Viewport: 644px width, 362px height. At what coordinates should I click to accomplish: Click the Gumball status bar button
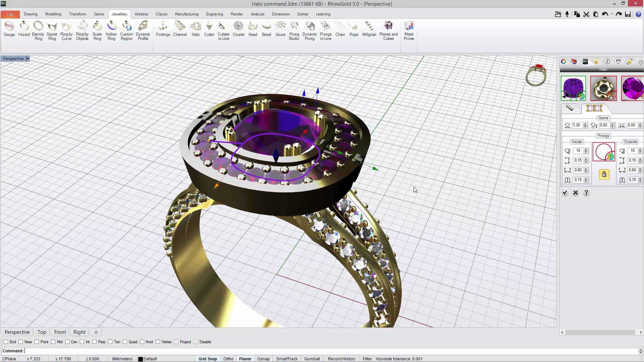[x=312, y=359]
